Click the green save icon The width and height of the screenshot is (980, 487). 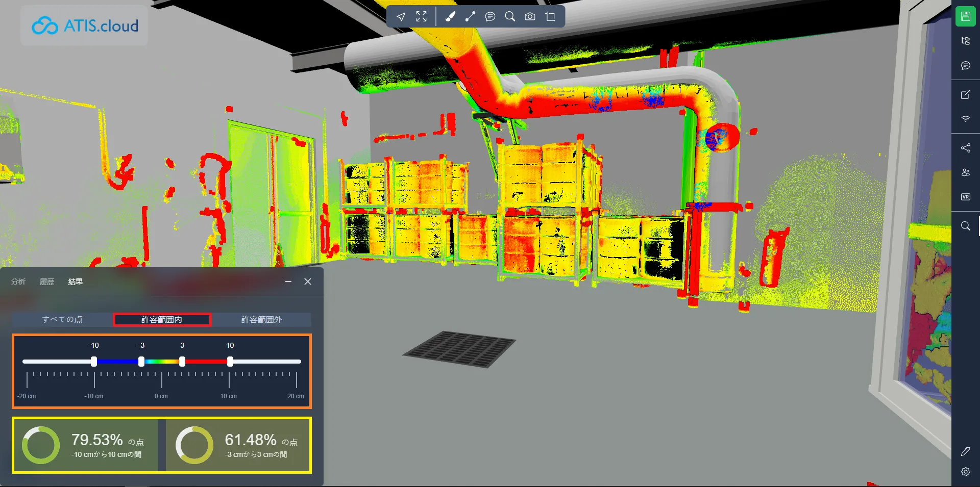965,16
